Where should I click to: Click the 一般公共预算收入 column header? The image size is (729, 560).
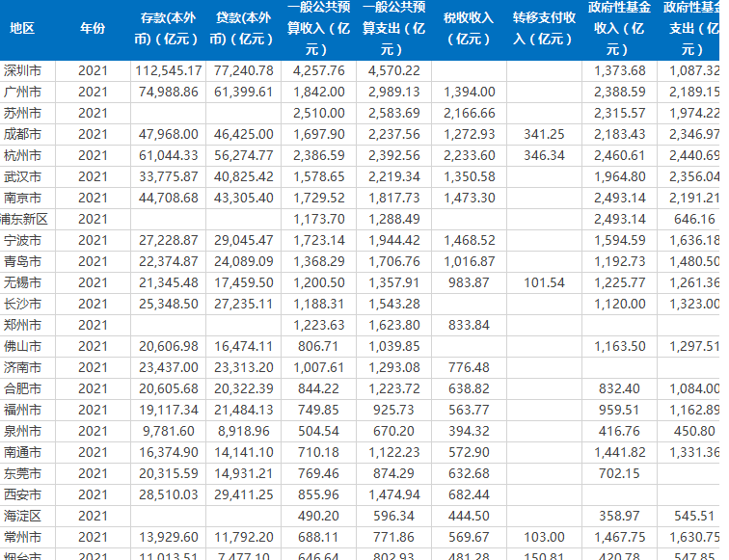pyautogui.click(x=318, y=29)
